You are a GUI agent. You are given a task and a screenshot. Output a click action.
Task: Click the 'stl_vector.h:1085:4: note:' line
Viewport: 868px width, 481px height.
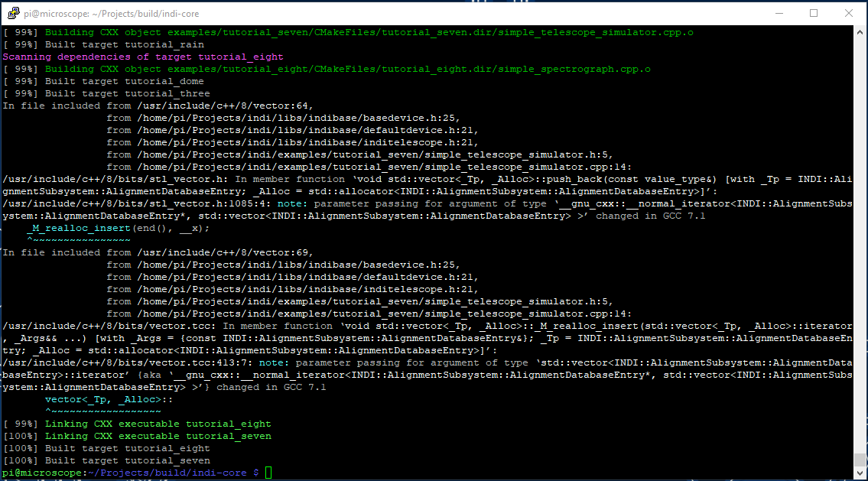pyautogui.click(x=427, y=210)
